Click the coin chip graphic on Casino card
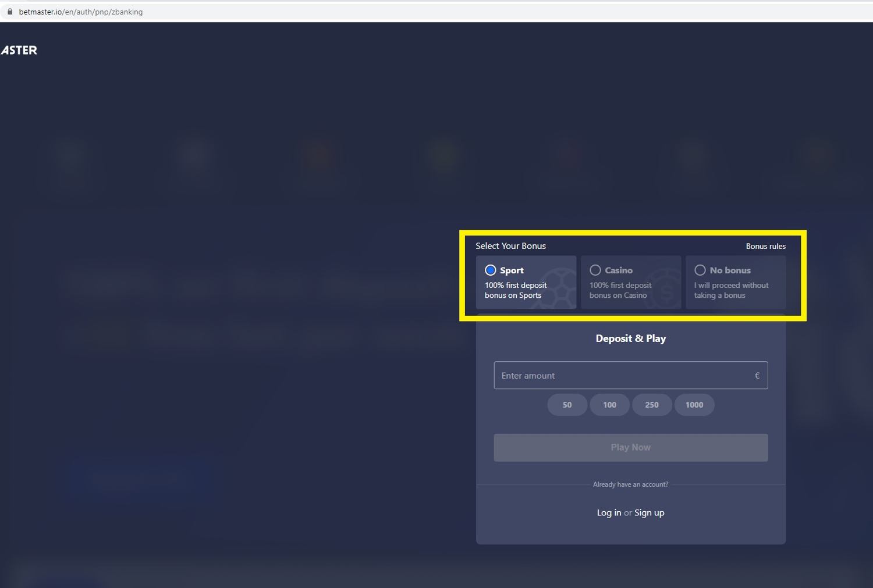The height and width of the screenshot is (588, 873). coord(663,289)
